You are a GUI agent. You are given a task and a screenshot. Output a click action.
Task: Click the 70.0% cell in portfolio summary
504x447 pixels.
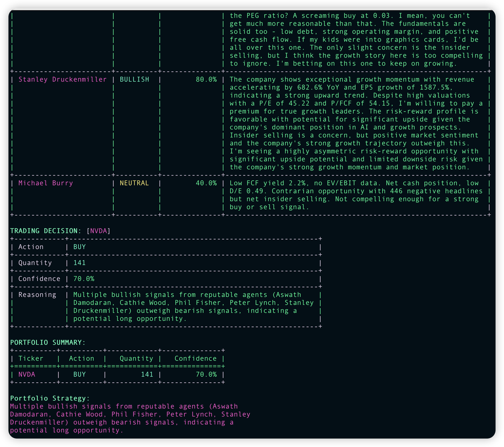206,374
